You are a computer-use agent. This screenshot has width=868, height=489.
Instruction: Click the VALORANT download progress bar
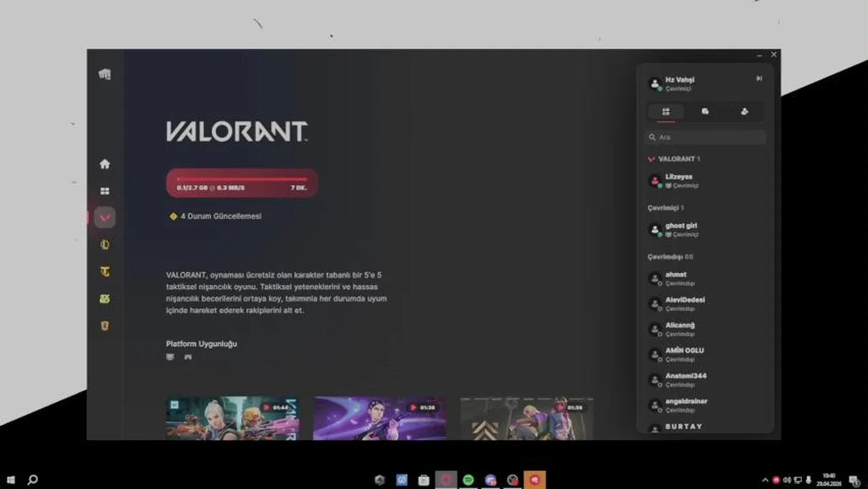click(242, 183)
